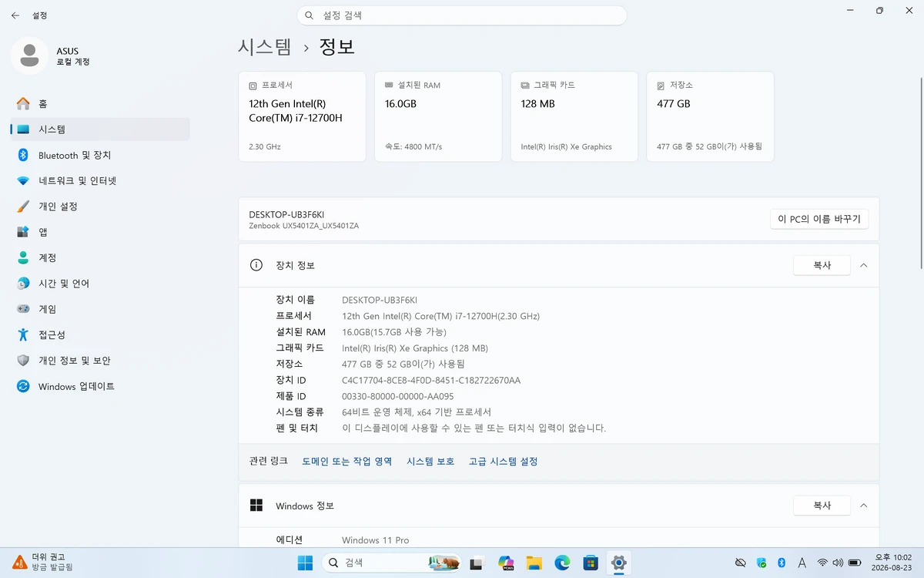Go to 개인 설정 page
The height and width of the screenshot is (578, 924).
point(100,207)
